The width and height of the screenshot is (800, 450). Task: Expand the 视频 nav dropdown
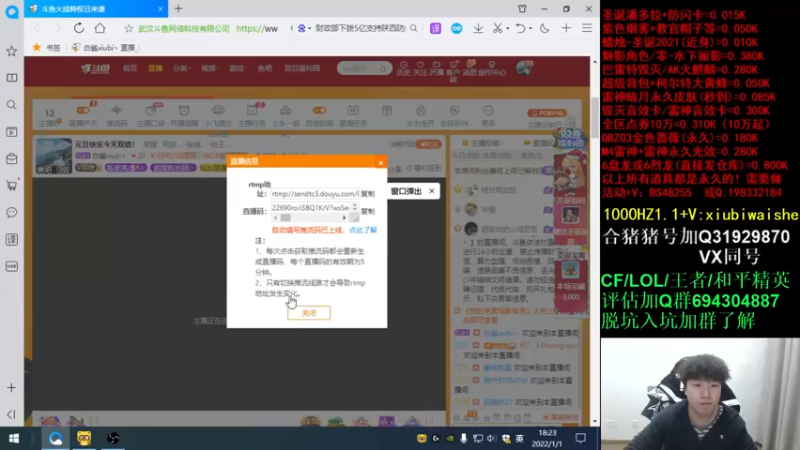click(209, 68)
